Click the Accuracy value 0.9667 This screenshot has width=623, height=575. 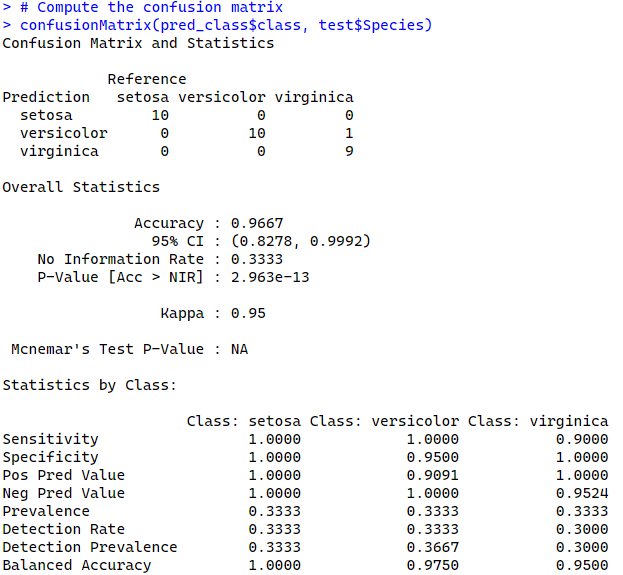point(257,223)
